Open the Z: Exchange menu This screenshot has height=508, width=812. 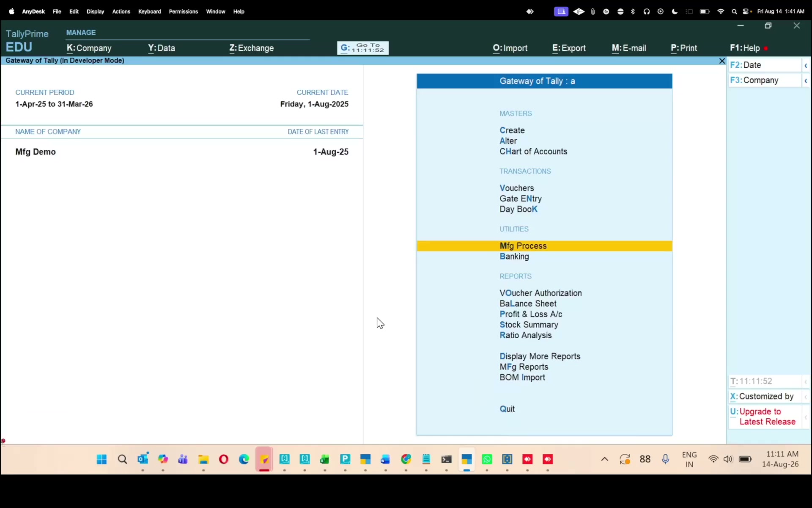(252, 48)
